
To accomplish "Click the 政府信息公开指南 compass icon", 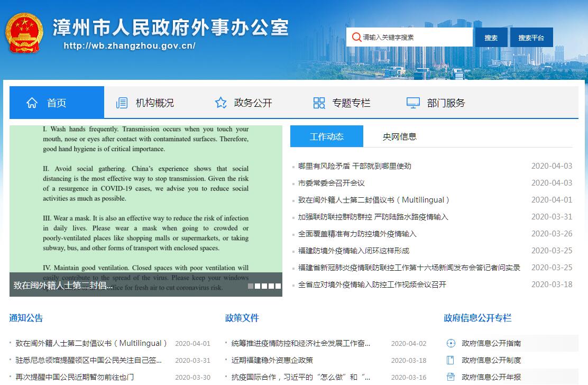I will coord(451,343).
